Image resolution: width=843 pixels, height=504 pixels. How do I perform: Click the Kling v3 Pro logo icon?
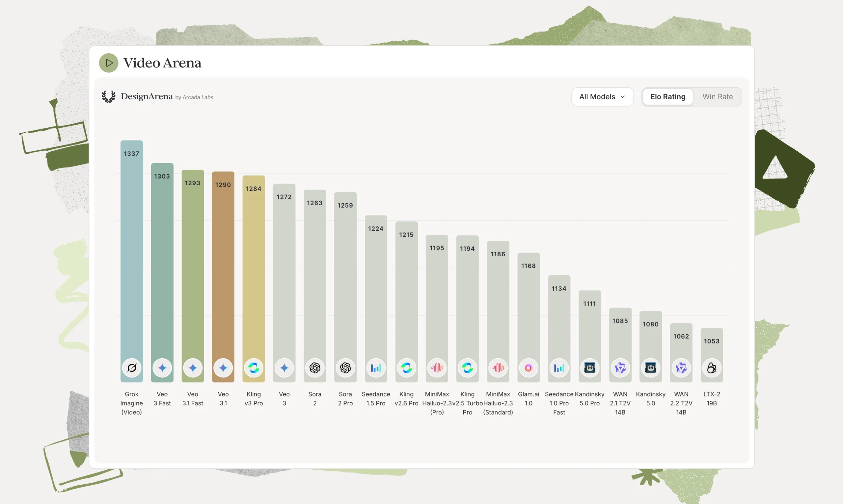coord(254,368)
